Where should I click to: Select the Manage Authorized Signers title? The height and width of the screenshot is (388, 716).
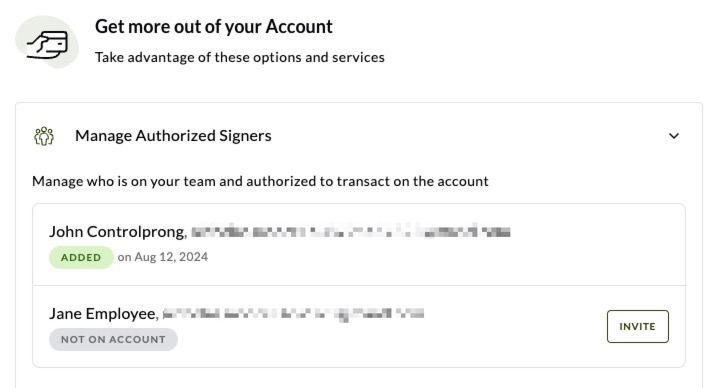click(173, 136)
